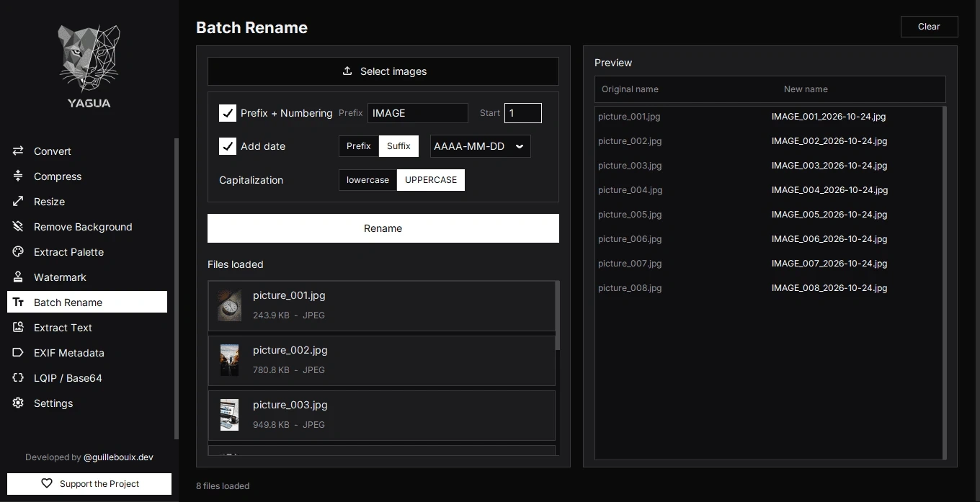Image resolution: width=980 pixels, height=502 pixels.
Task: Click the Watermark stamp icon
Action: pos(18,277)
